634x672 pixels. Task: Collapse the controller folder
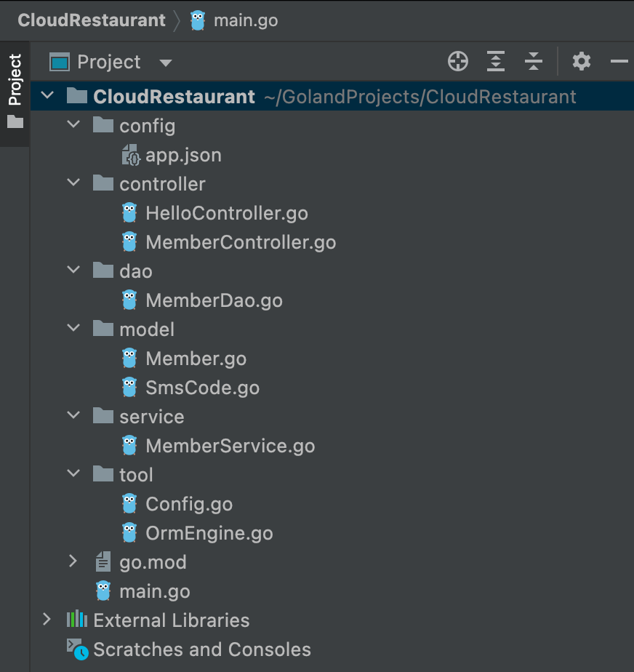[73, 184]
